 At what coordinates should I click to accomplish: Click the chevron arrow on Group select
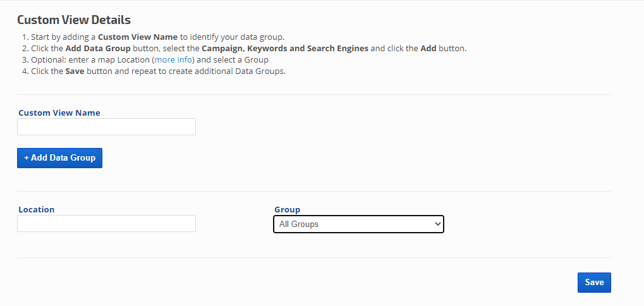point(437,224)
